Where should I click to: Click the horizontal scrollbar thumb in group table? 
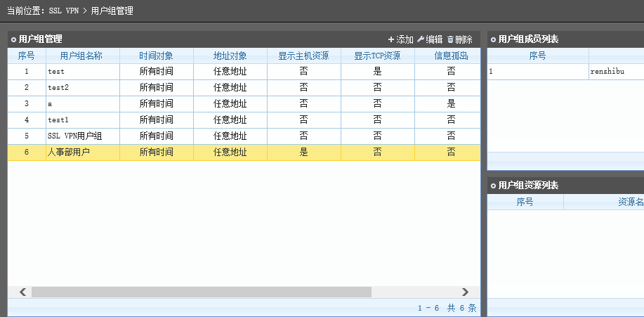pyautogui.click(x=201, y=292)
